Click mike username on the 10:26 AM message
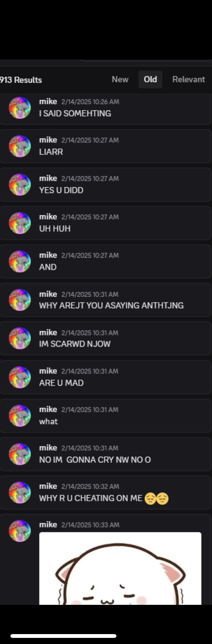 48,101
